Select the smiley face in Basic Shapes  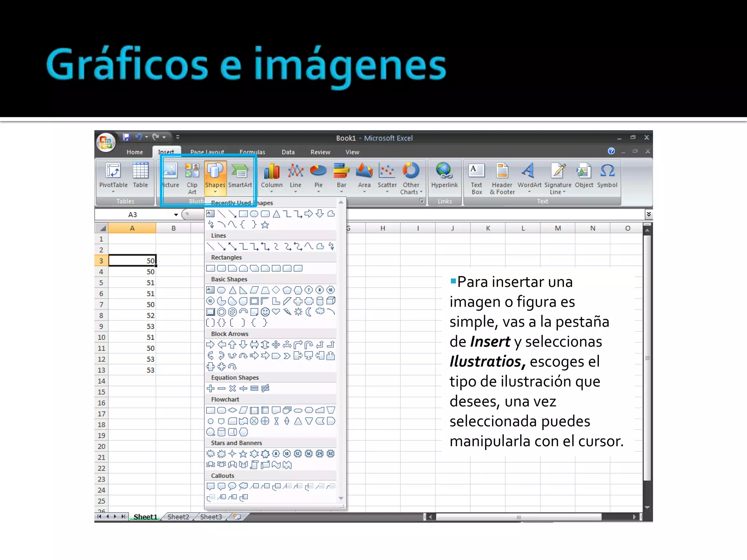(265, 312)
